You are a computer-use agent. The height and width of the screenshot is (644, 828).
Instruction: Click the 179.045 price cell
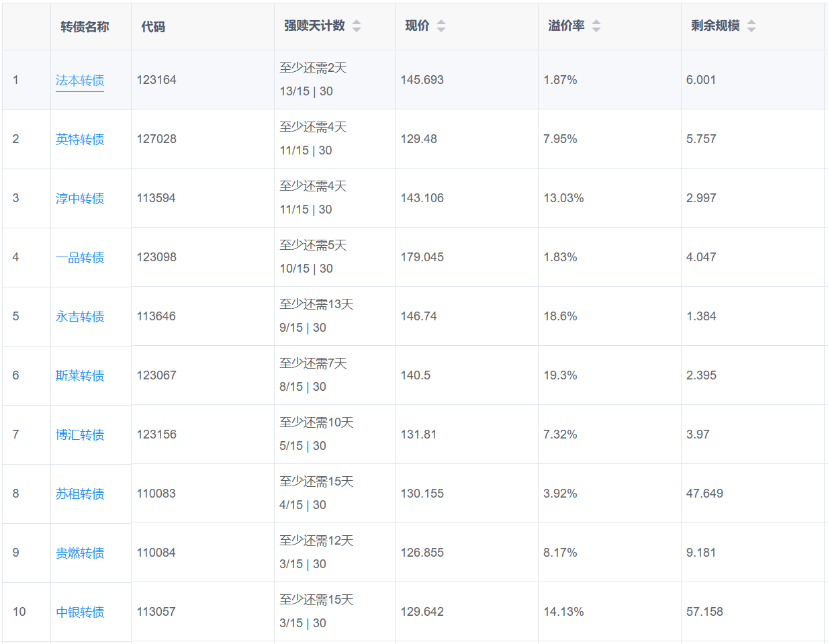click(x=422, y=257)
